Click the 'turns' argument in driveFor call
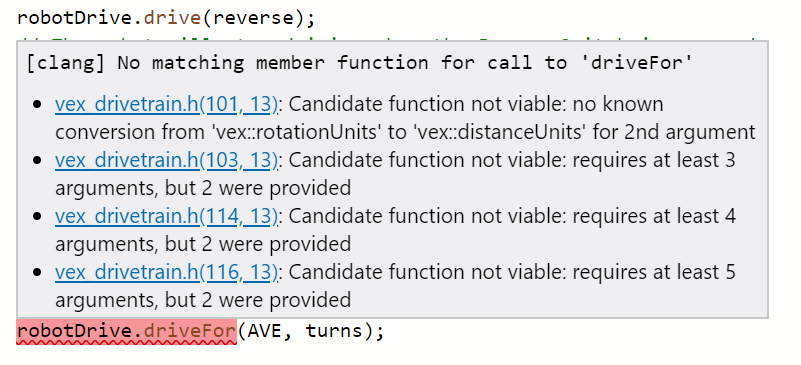801x365 pixels. point(335,331)
